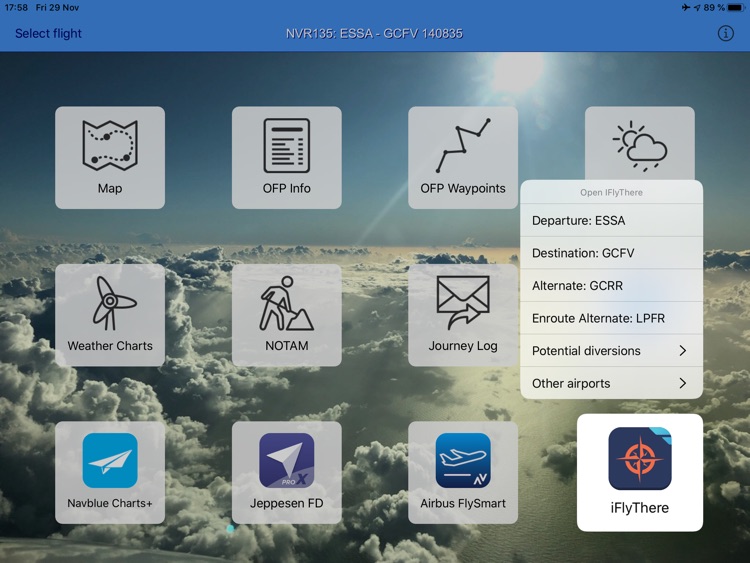Choose Alternate: GCRR in the popup
This screenshot has height=563, width=750.
click(x=611, y=286)
